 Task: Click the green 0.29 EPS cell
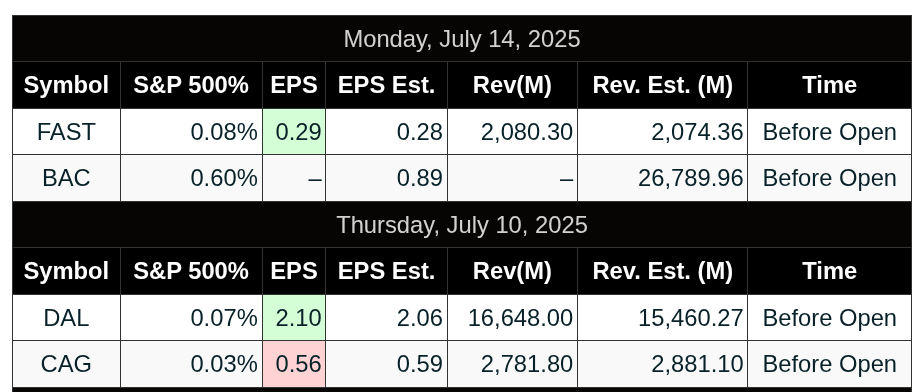[294, 132]
